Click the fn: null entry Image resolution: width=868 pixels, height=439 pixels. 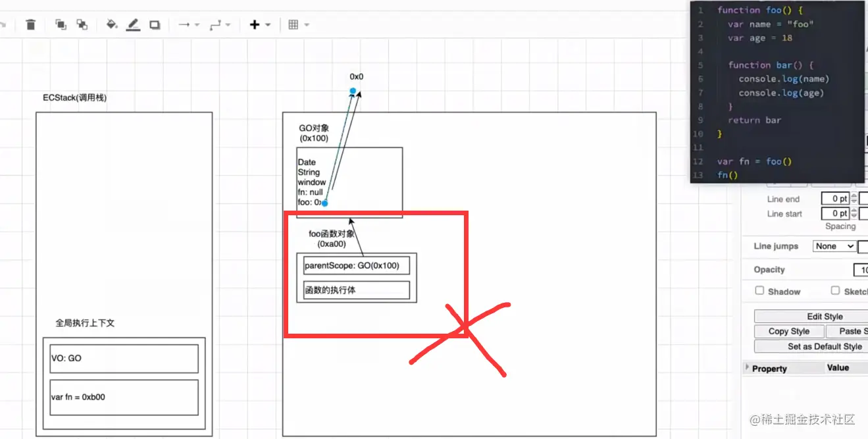point(310,192)
